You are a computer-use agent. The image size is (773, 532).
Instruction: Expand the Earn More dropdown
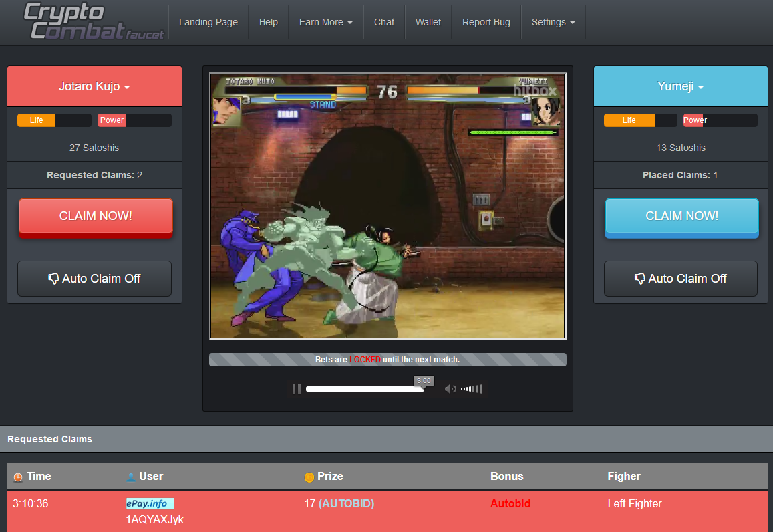point(325,22)
